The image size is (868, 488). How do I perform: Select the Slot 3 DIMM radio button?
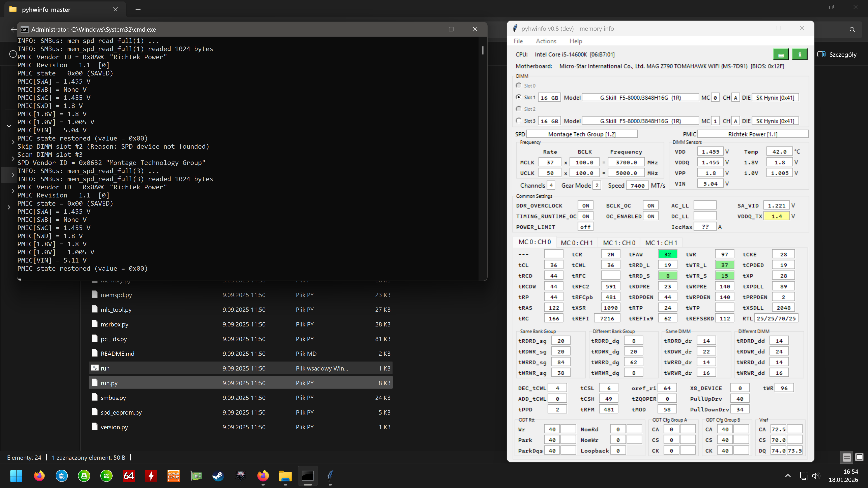coord(519,121)
